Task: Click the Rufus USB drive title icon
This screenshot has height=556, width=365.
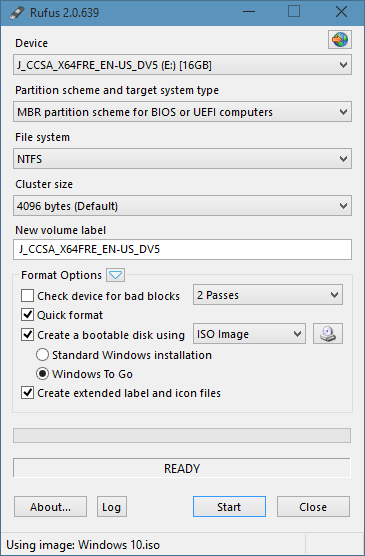Action: point(17,13)
